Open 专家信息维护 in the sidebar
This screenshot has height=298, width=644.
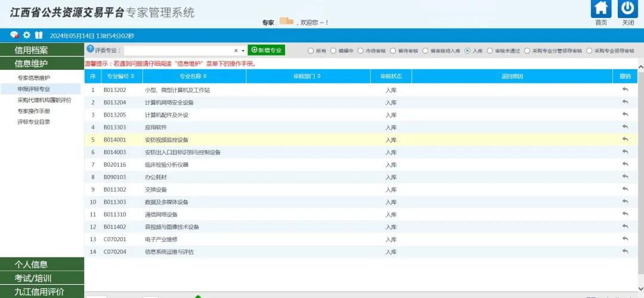point(34,78)
